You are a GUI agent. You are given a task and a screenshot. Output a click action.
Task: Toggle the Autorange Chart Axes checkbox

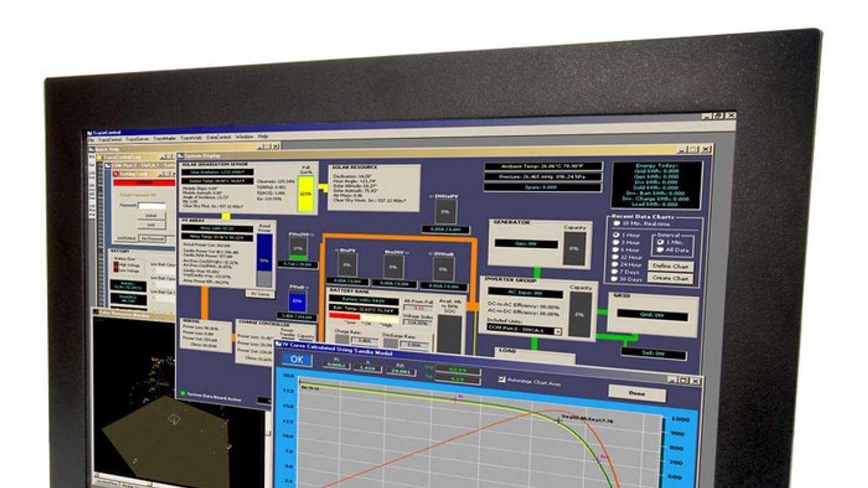coord(502,380)
